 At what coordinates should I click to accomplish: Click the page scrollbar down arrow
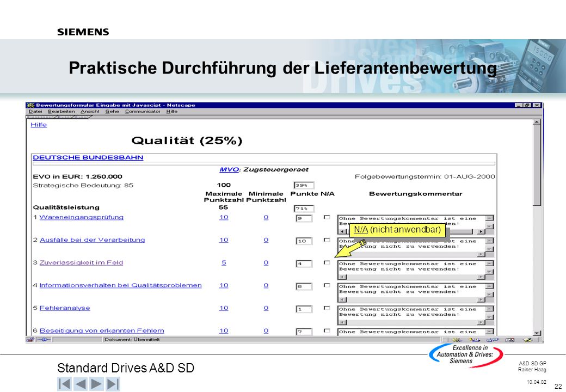(537, 333)
